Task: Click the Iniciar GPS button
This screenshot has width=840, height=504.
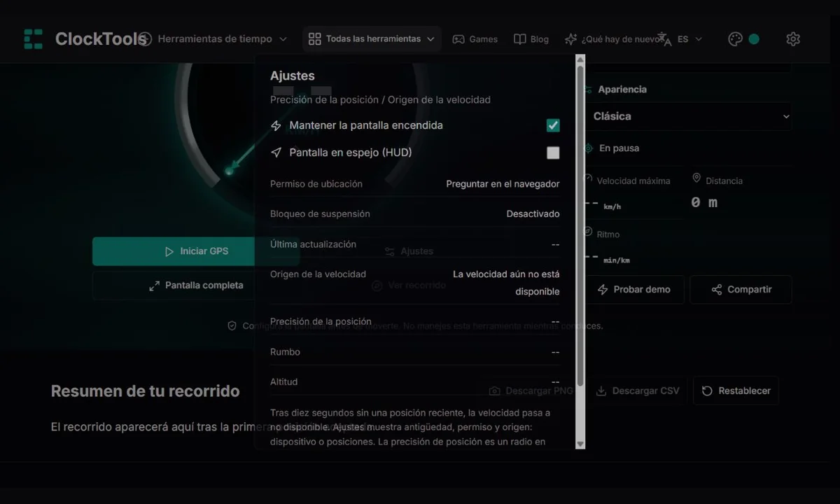Action: [196, 251]
